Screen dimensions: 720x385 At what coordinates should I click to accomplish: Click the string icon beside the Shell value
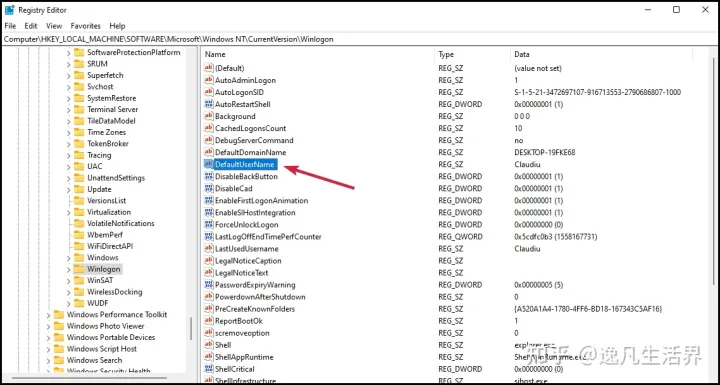(x=209, y=345)
